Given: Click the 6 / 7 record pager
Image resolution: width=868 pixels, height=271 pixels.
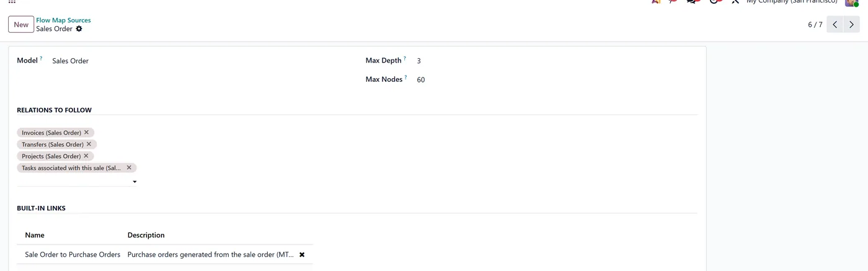Looking at the screenshot, I should click(815, 25).
